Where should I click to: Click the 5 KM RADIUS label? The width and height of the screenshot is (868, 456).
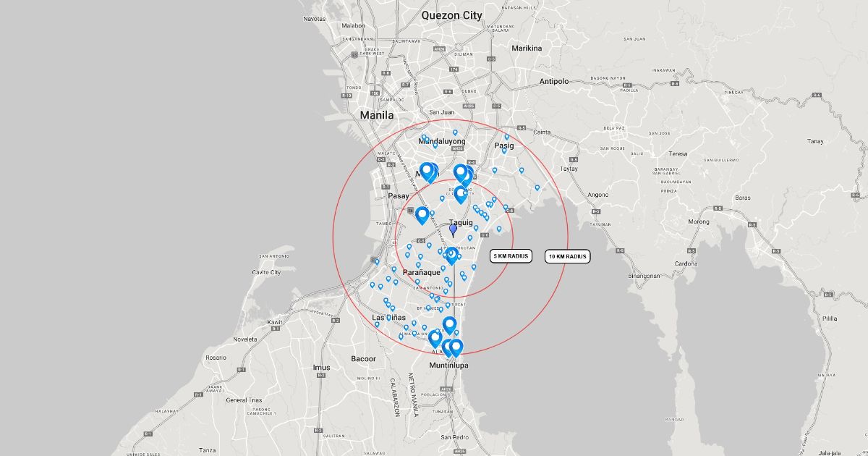pyautogui.click(x=511, y=256)
